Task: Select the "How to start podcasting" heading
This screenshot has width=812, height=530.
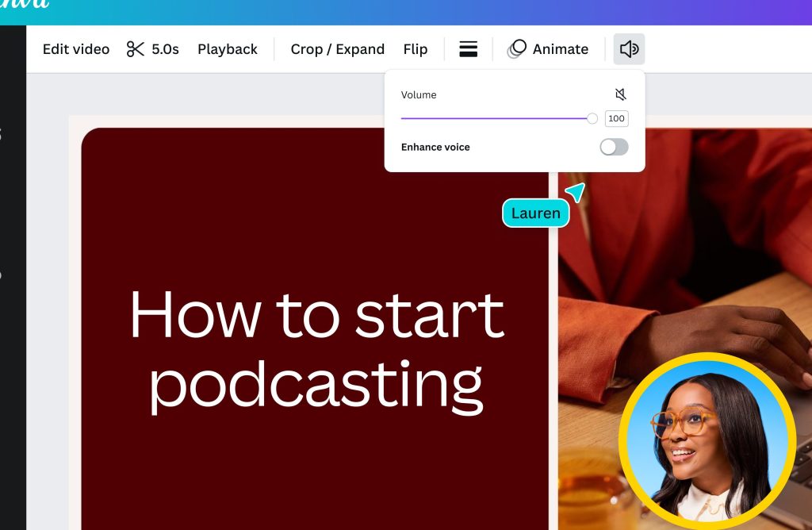Action: pos(316,349)
